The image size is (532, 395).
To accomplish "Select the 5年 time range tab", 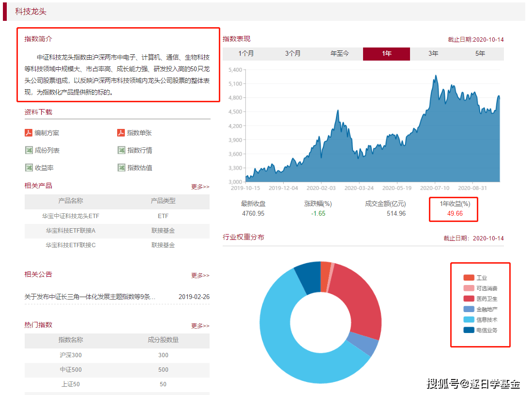I will click(480, 54).
